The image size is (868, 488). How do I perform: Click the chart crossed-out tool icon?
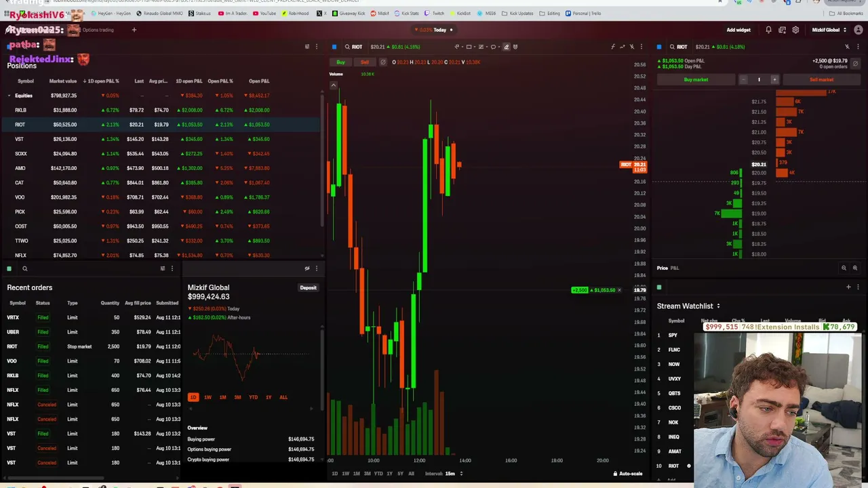(632, 47)
